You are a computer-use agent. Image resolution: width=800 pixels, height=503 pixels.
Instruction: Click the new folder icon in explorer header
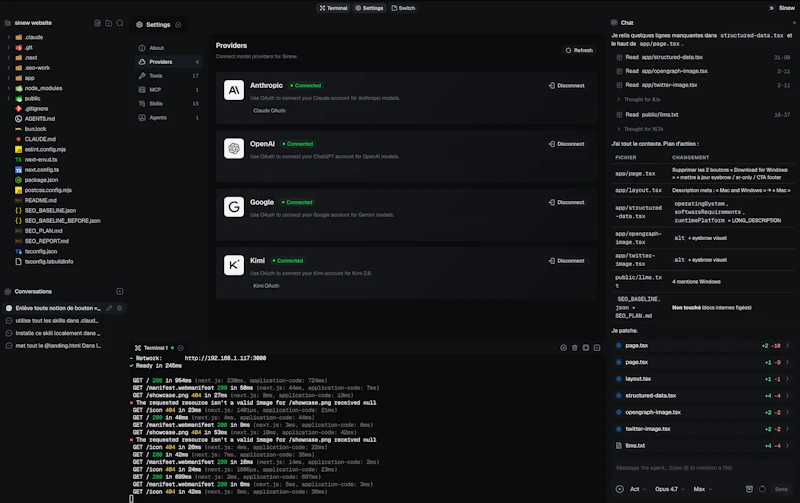[109, 23]
